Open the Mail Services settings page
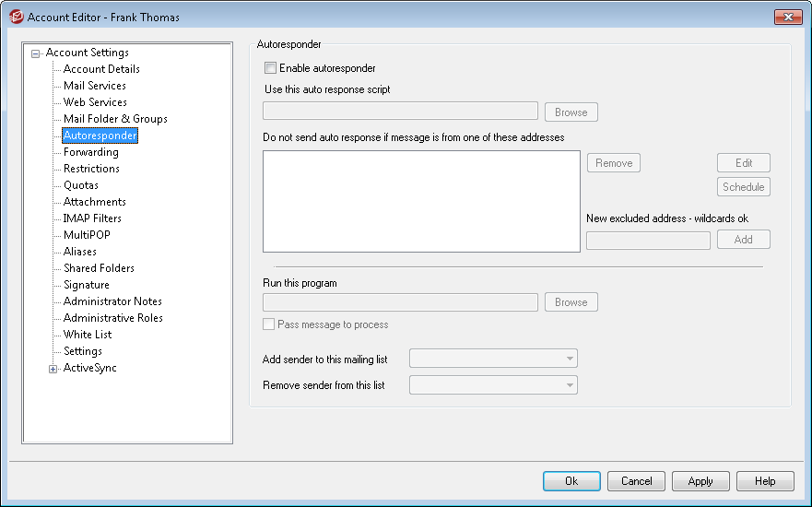This screenshot has width=812, height=507. [94, 86]
